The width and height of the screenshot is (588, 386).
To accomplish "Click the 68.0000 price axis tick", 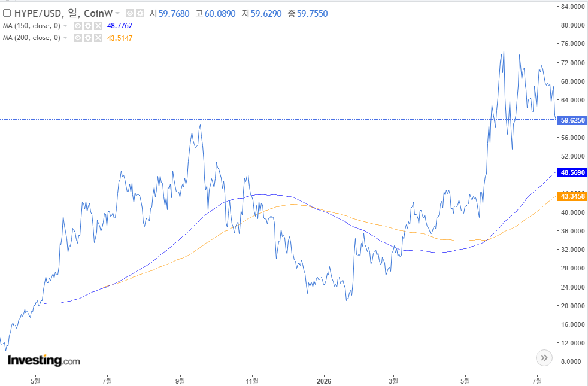I will point(572,81).
